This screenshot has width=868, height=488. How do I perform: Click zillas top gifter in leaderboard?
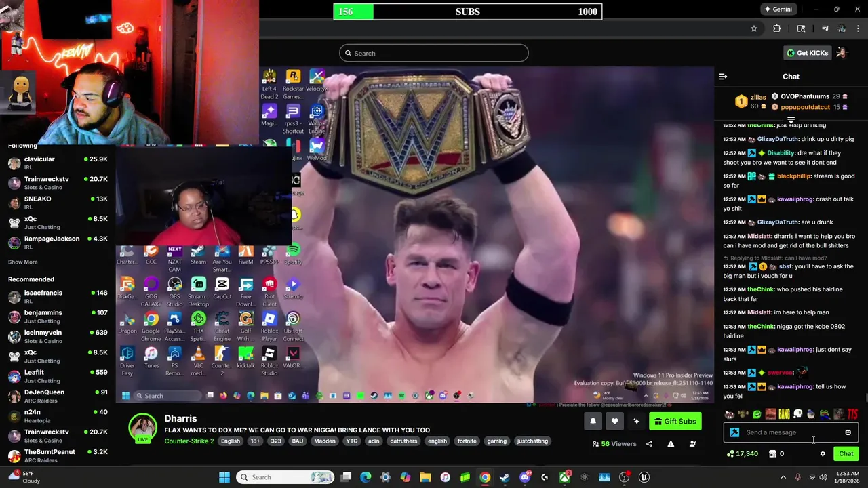pos(751,102)
